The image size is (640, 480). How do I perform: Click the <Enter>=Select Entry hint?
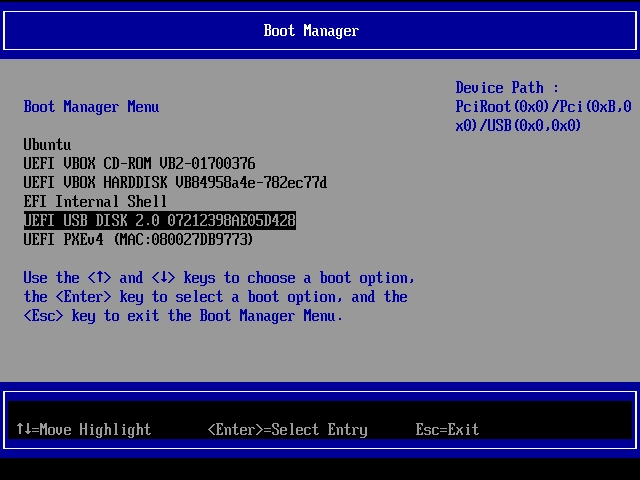point(288,429)
